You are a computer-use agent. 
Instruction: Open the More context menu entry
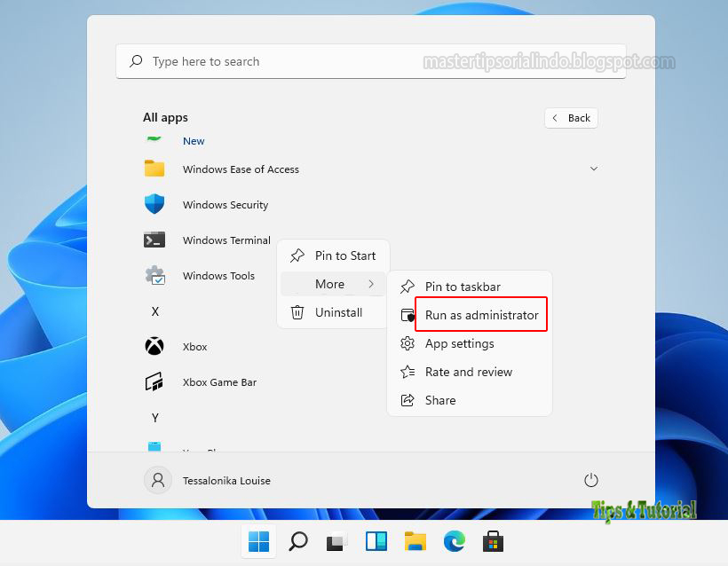333,284
